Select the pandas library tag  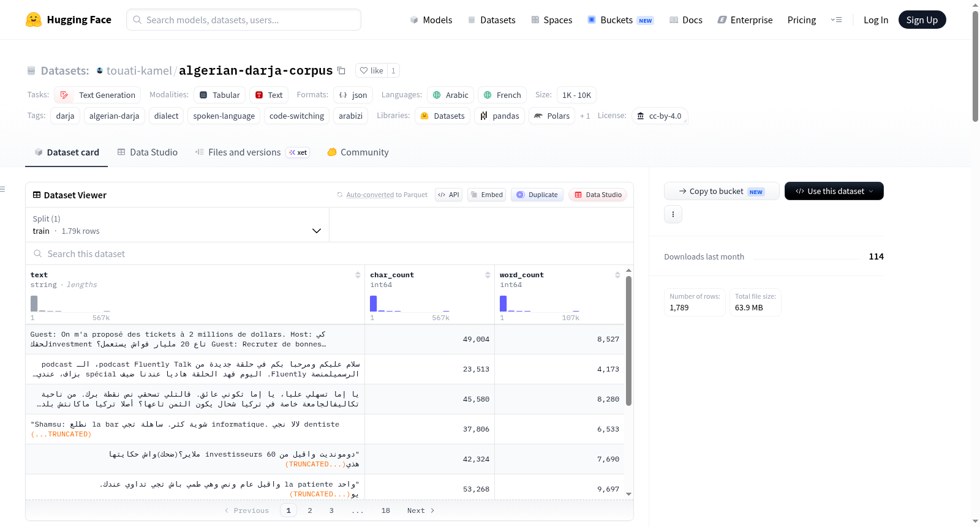(x=500, y=116)
